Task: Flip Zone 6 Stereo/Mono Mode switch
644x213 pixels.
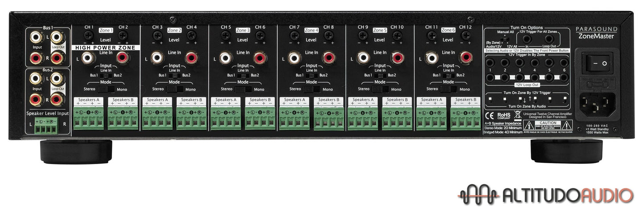Action: coord(448,89)
